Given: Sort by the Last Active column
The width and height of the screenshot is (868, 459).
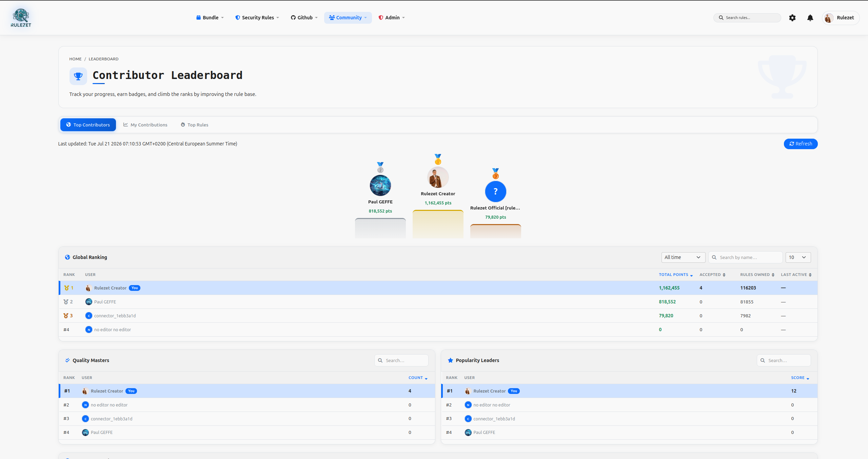Looking at the screenshot, I should (796, 275).
